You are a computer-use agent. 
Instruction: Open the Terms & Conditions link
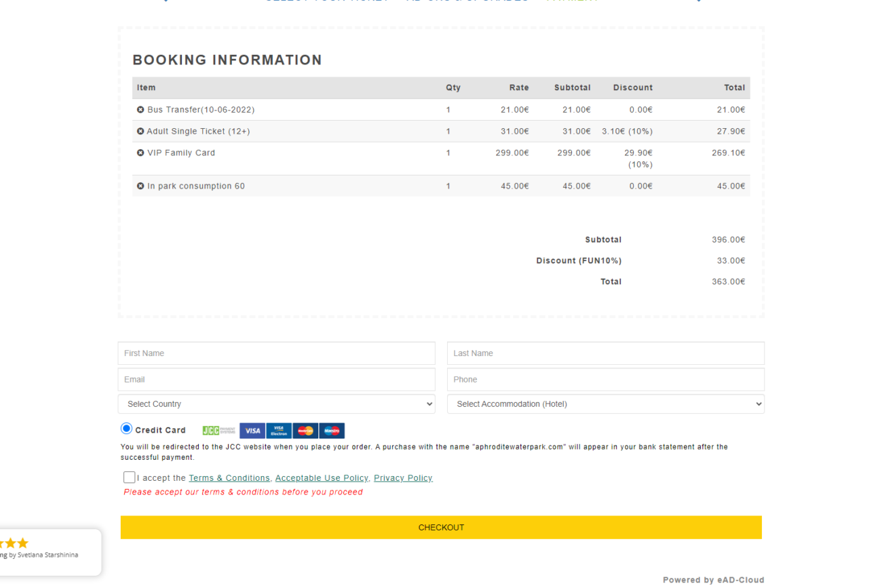pos(229,478)
